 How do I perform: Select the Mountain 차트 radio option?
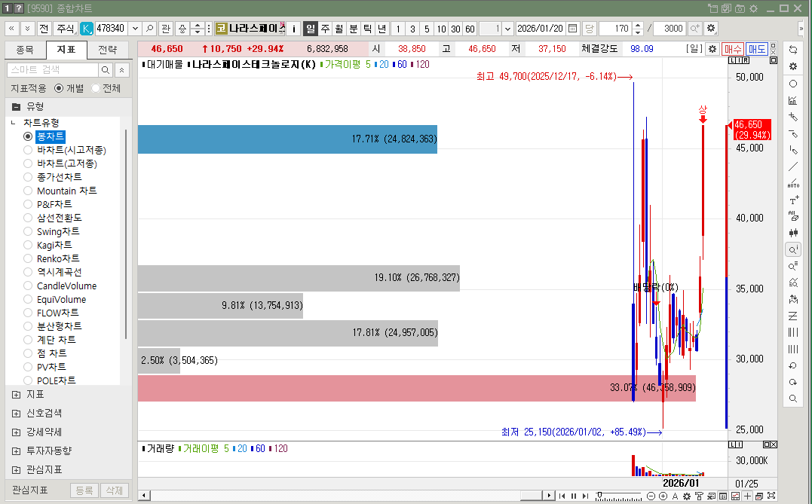tap(28, 191)
